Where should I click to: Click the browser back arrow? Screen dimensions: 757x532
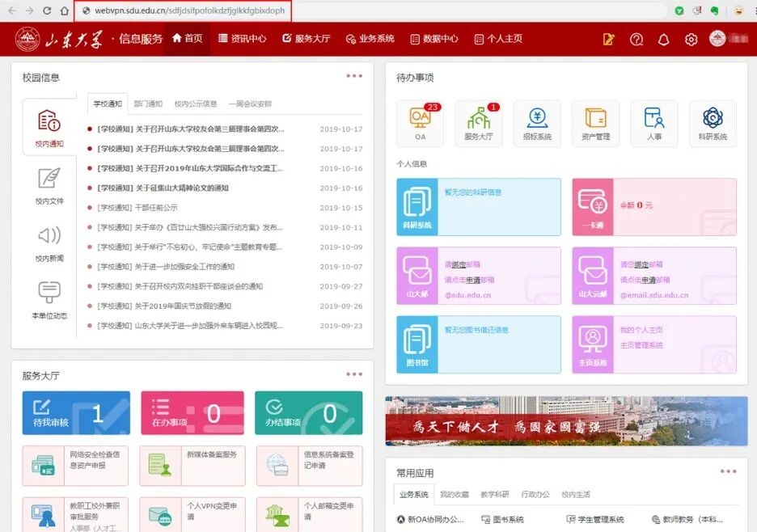point(12,11)
